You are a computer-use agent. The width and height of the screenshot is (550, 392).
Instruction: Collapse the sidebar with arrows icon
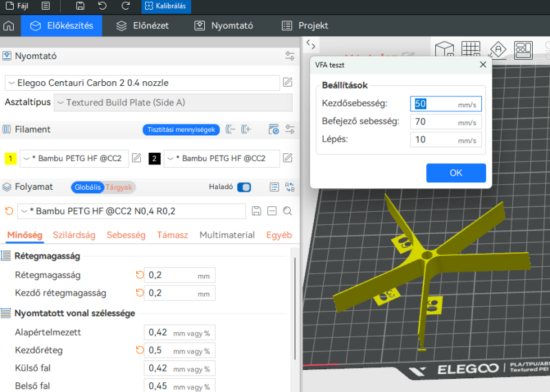tap(311, 45)
